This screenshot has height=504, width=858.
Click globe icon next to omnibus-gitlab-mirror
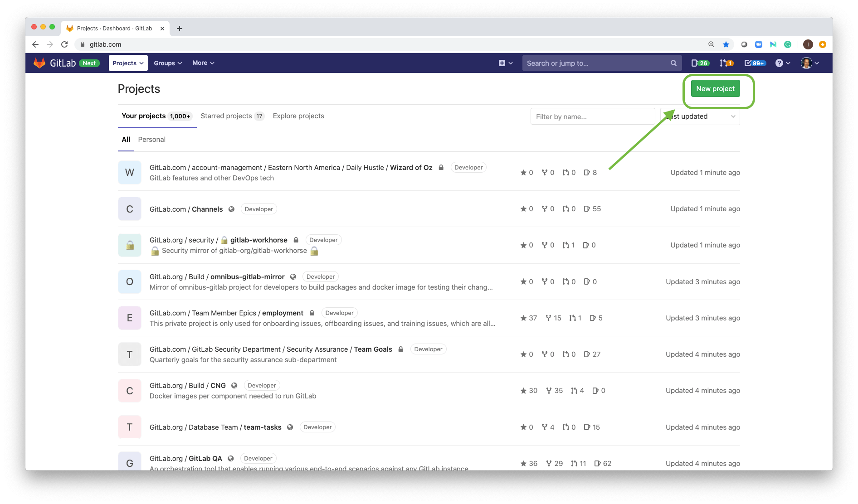pyautogui.click(x=293, y=277)
